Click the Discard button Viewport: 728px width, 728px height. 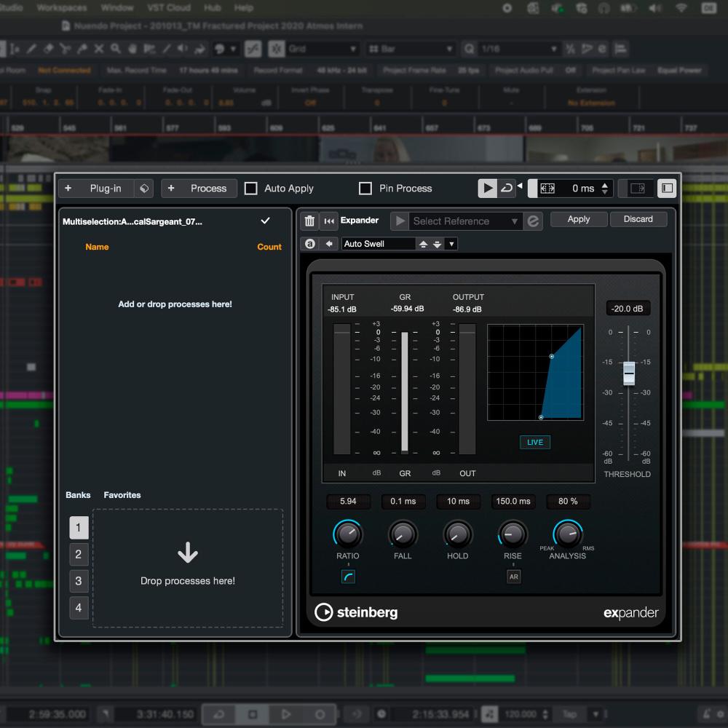coord(638,219)
